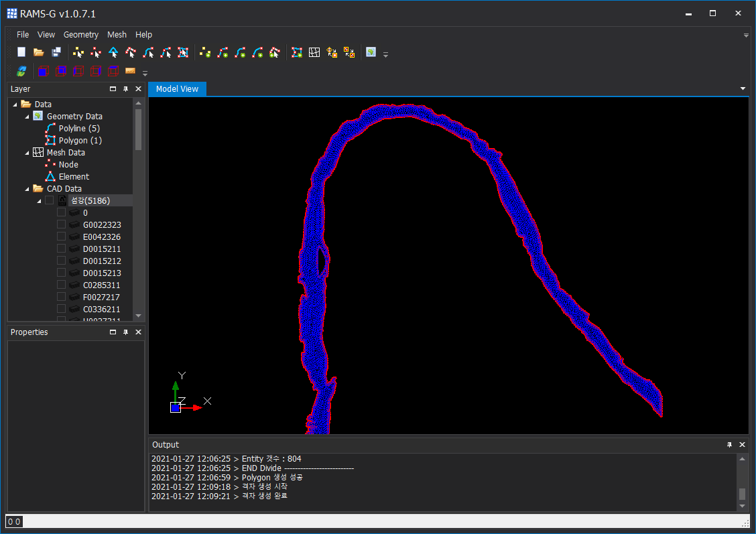Collapse the Data root tree node
The height and width of the screenshot is (534, 756).
click(x=15, y=105)
